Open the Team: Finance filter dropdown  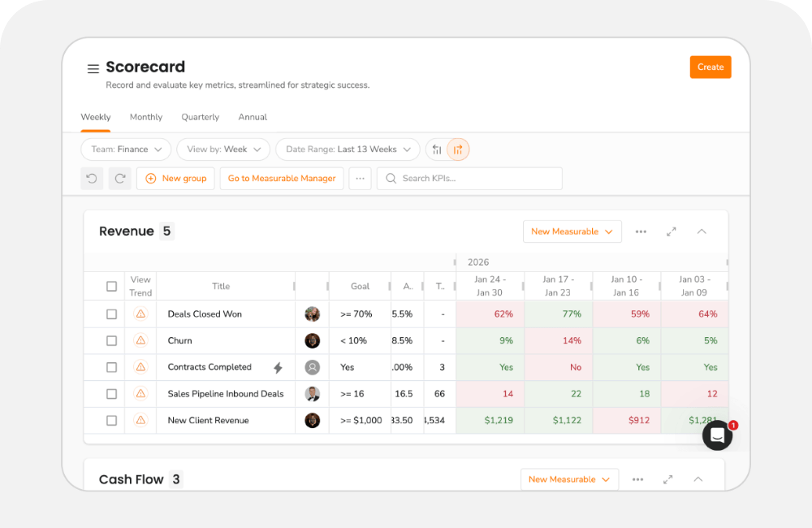point(125,149)
